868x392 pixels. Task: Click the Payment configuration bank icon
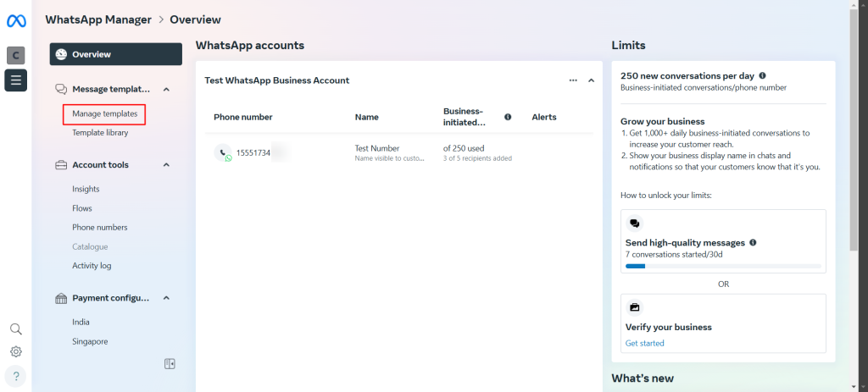click(x=61, y=298)
